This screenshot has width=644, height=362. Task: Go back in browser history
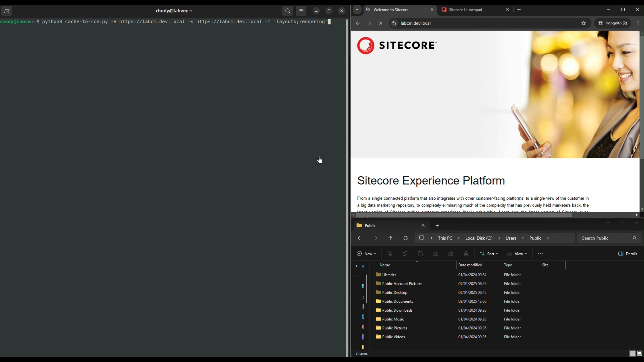(358, 23)
